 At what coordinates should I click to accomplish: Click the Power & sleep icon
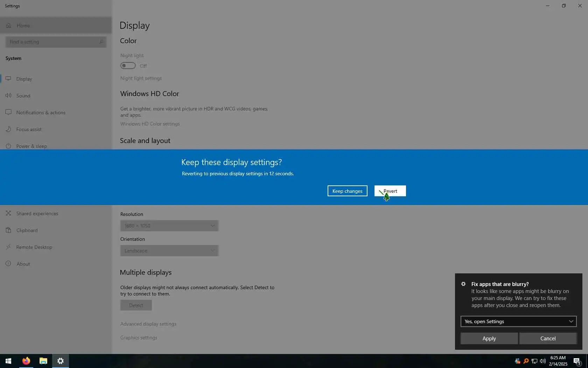point(8,146)
